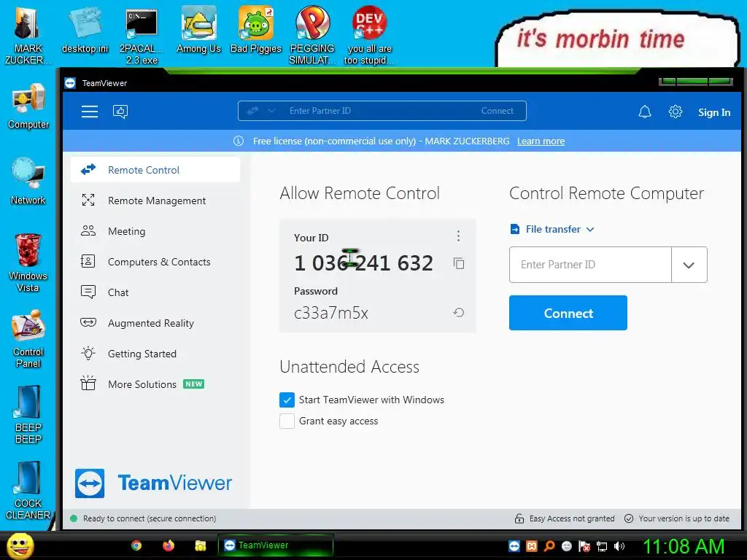Open Computers & Contacts
This screenshot has width=747, height=560.
click(155, 262)
